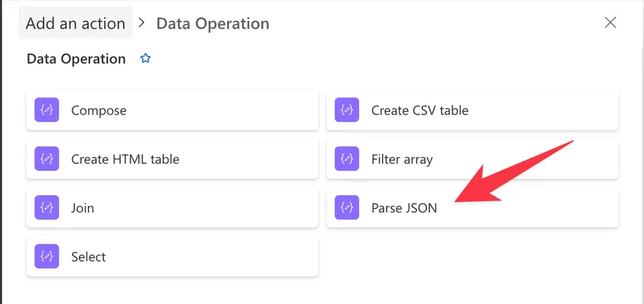
Task: Click the bold Data Operation heading
Action: tap(76, 59)
